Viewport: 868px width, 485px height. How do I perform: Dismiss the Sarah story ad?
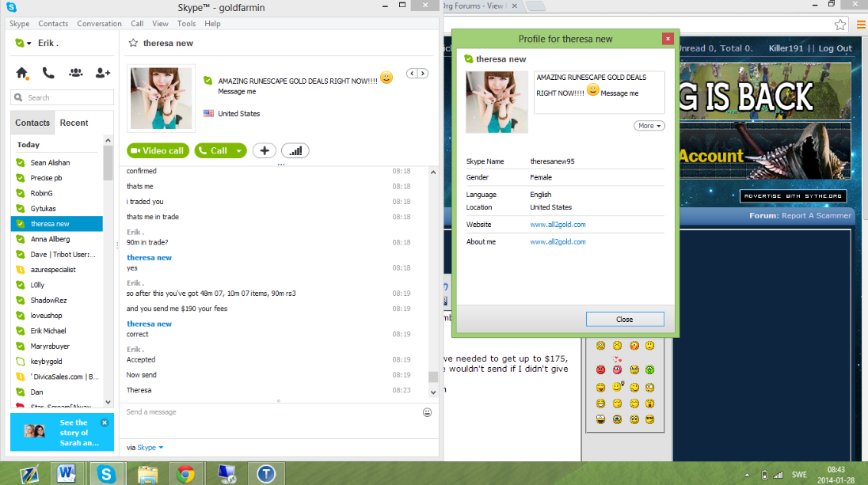[x=105, y=422]
